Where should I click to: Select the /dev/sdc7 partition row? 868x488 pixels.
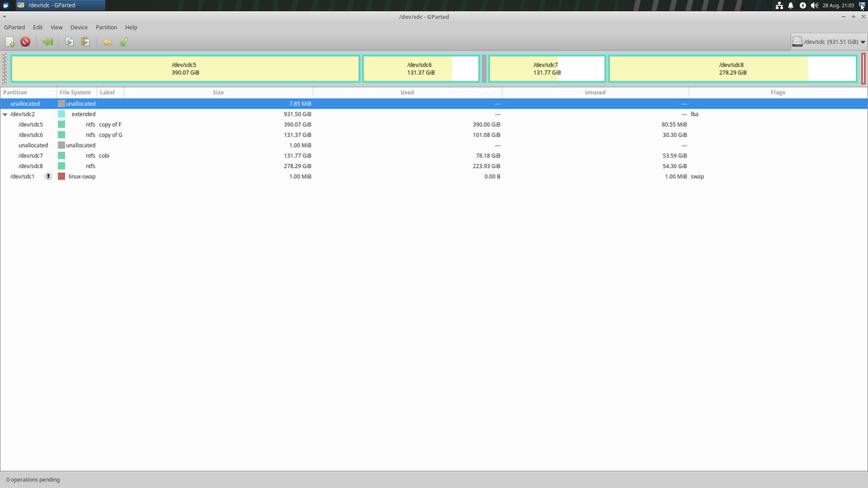pos(434,156)
